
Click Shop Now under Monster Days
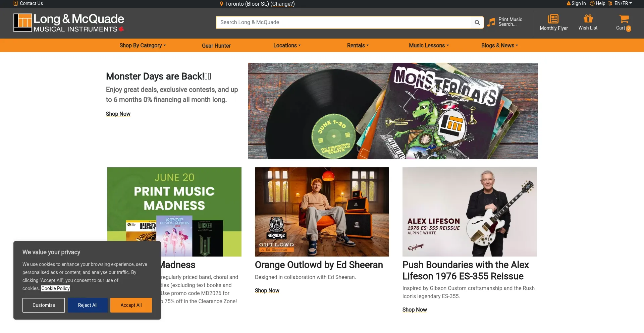[x=118, y=114]
